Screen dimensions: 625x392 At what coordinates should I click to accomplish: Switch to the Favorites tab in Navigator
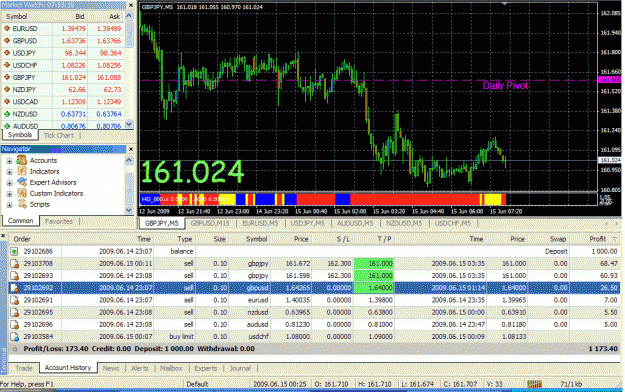[59, 221]
